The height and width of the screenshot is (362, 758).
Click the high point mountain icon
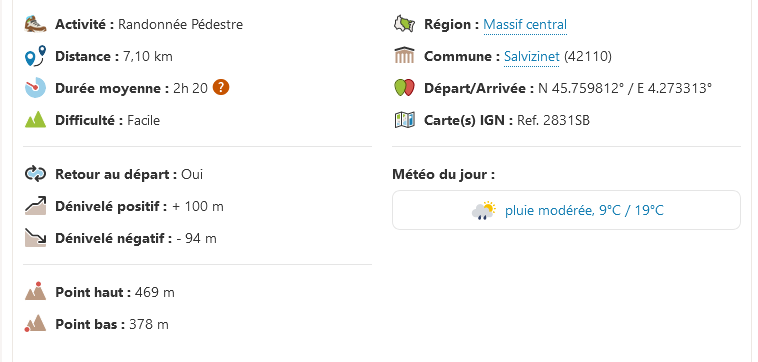coord(35,291)
